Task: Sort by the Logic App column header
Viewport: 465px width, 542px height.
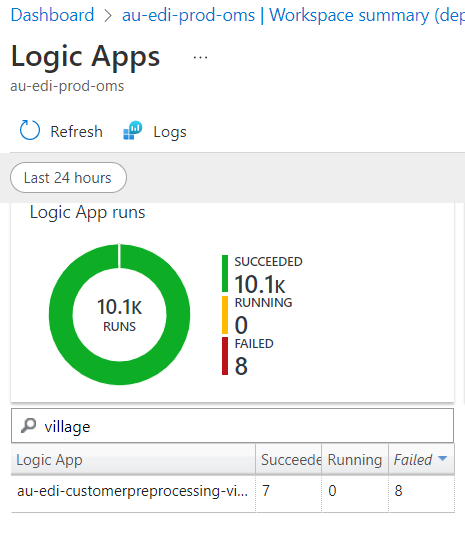Action: pos(133,459)
